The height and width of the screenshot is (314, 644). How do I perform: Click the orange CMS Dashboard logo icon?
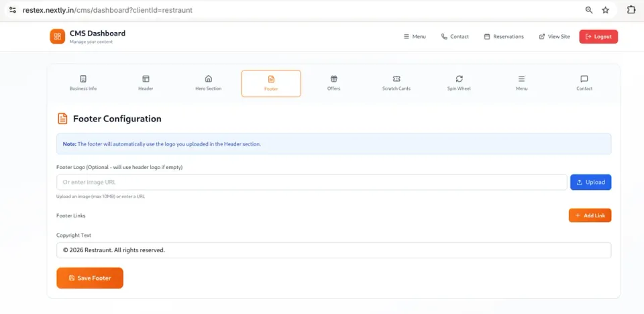58,36
